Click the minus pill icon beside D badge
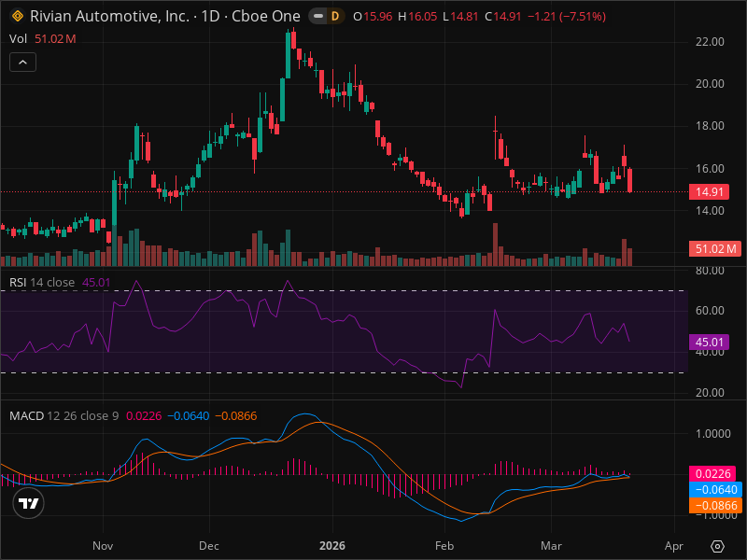 [x=318, y=16]
